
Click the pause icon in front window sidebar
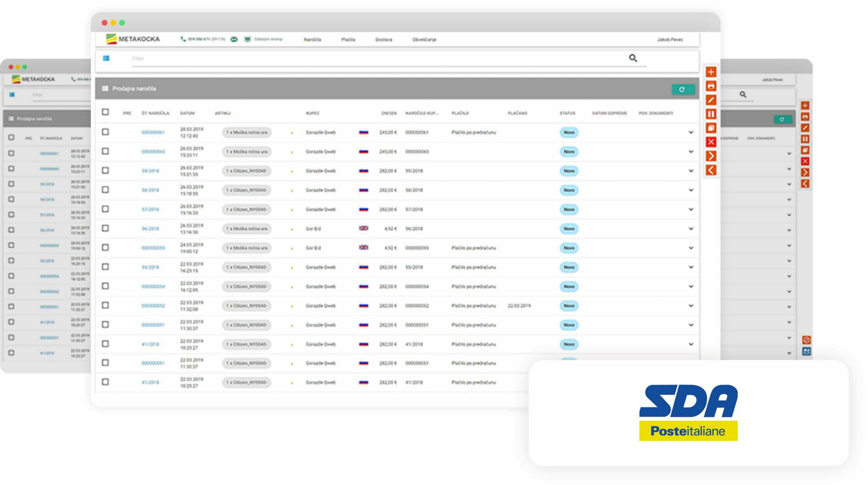coord(711,114)
